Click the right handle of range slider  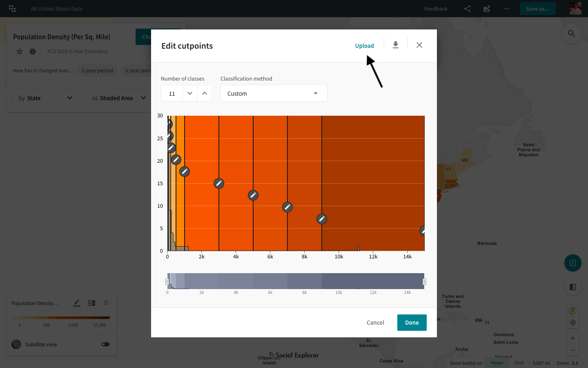tap(424, 282)
